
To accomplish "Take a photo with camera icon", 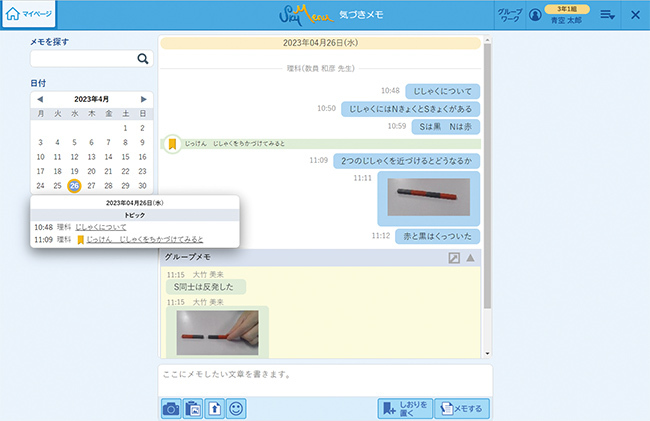I will (171, 409).
